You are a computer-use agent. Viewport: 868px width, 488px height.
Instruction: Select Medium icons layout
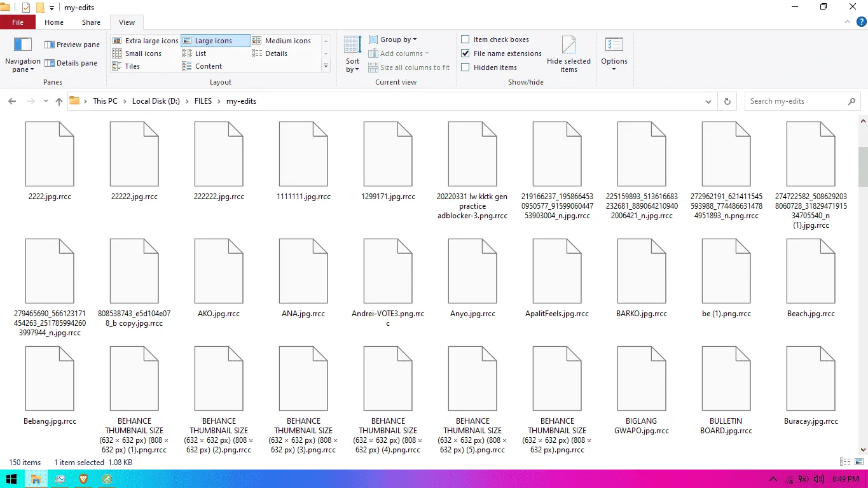tap(282, 41)
